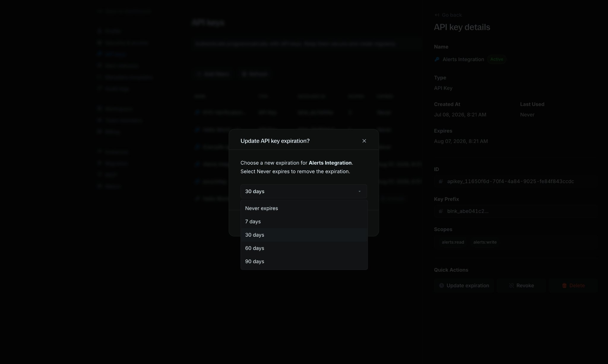The image size is (608, 364).
Task: Click the Aug 07, 2026 expiry date
Action: (461, 141)
